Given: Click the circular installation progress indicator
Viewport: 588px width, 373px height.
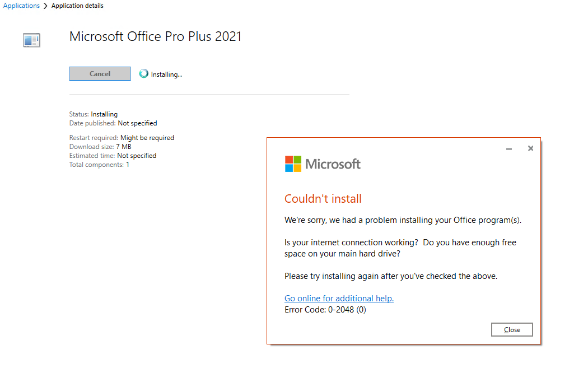Looking at the screenshot, I should pyautogui.click(x=144, y=73).
